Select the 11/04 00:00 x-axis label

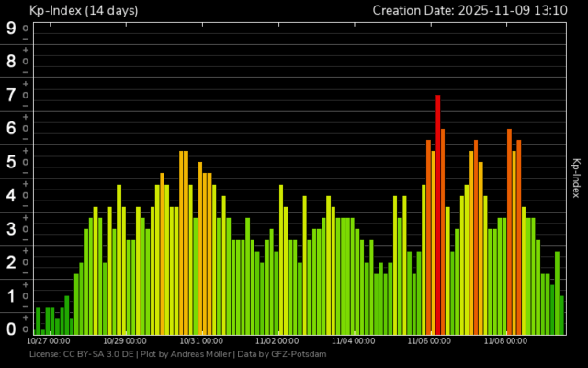[354, 340]
